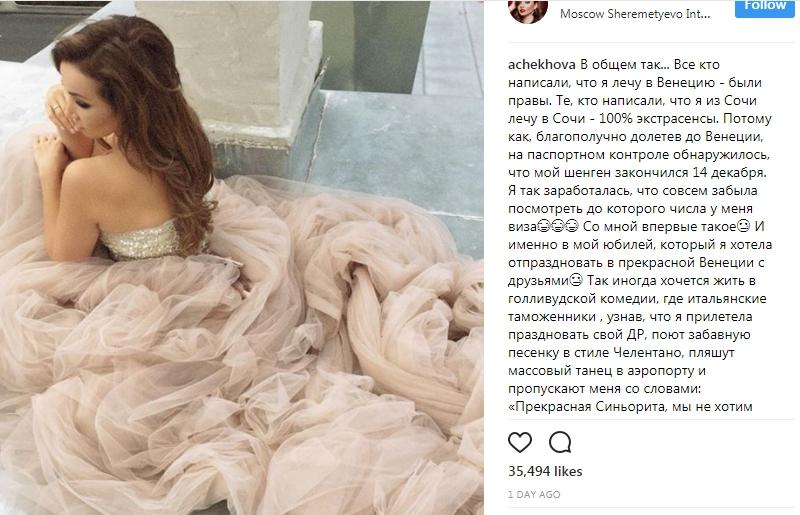Follow the account with the blue Follow button
The width and height of the screenshot is (800, 515).
pyautogui.click(x=764, y=7)
